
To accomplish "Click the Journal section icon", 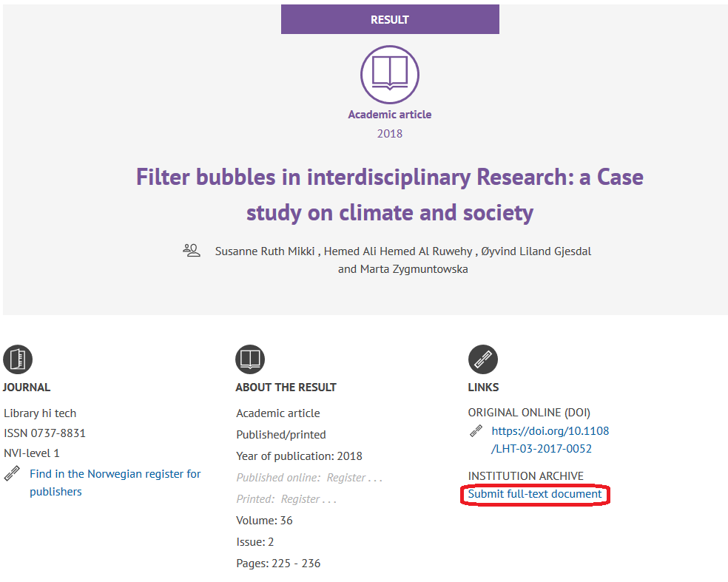I will (x=17, y=360).
